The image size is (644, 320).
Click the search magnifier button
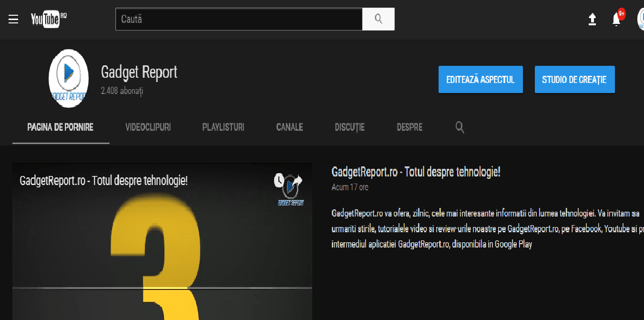[x=378, y=19]
